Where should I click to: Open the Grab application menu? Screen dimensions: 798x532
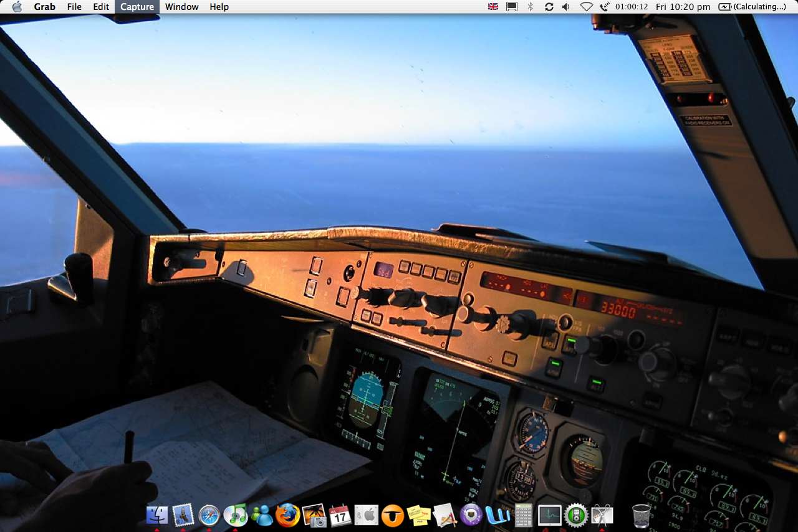45,7
